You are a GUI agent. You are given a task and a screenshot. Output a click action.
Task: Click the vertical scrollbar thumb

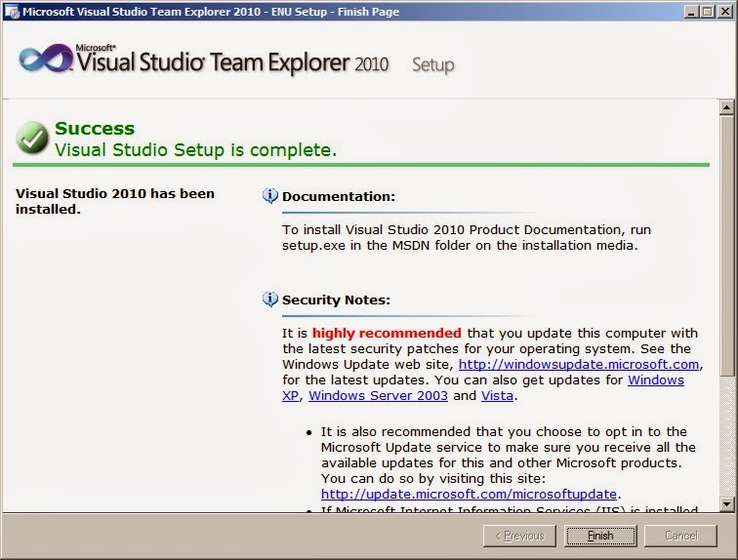(x=726, y=245)
